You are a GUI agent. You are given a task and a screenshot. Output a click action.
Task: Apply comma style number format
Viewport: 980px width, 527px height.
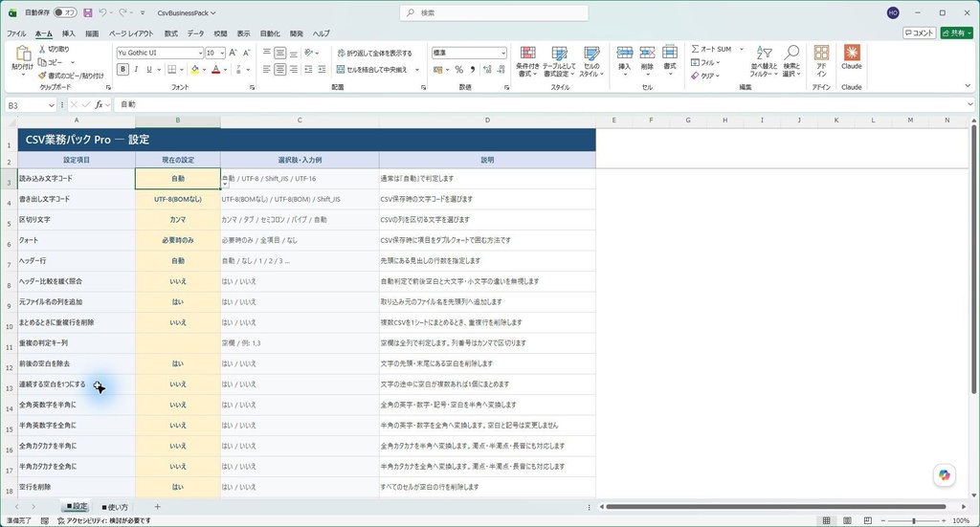pos(473,69)
